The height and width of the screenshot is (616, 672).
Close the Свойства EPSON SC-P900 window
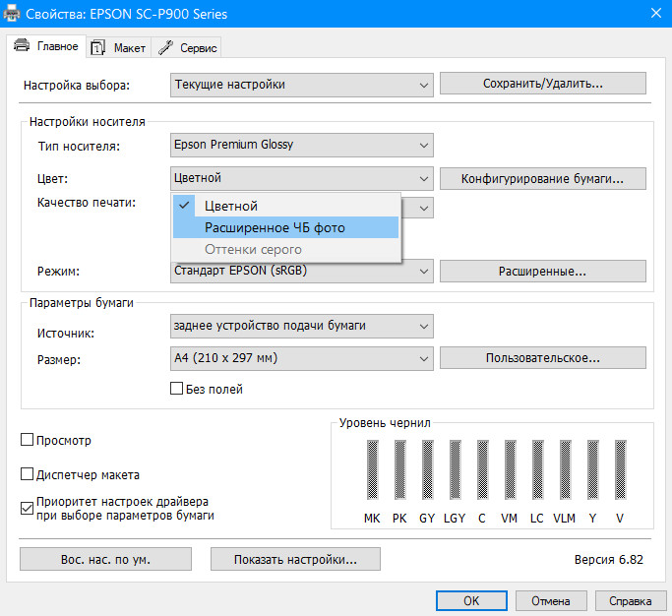click(x=655, y=13)
